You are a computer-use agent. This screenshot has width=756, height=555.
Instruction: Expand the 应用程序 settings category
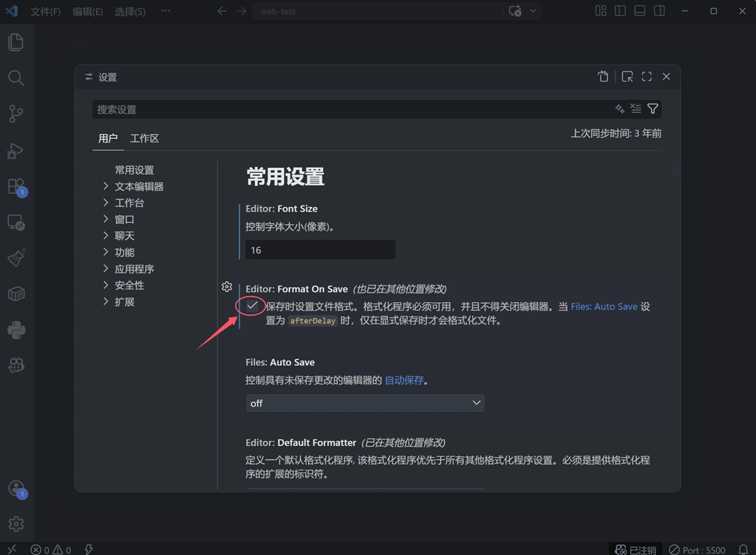tap(106, 268)
